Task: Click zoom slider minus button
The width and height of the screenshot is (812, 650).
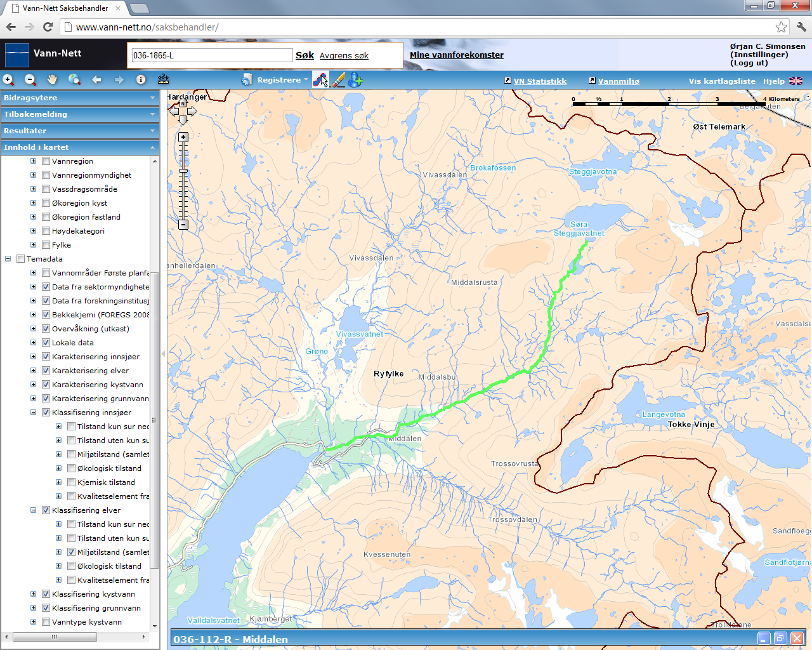Action: [x=183, y=225]
